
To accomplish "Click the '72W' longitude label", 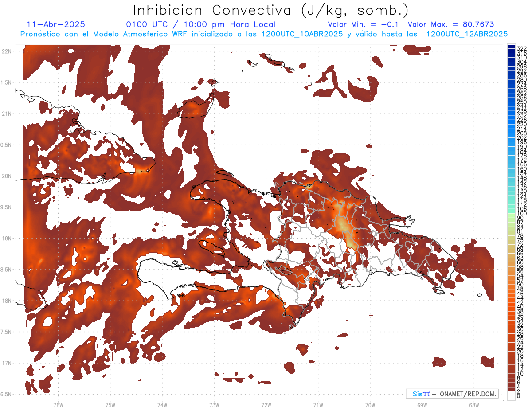I will (x=266, y=405).
